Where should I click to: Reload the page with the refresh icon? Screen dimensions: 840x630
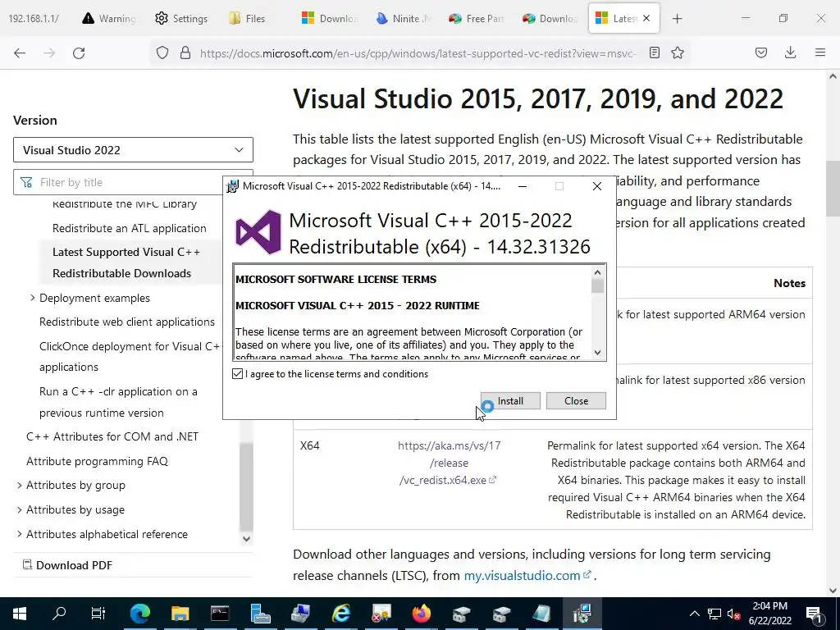click(x=79, y=53)
